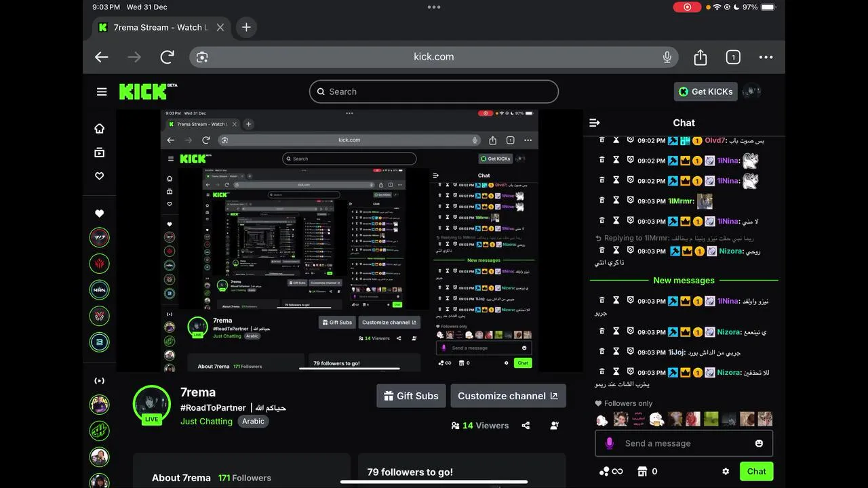The image size is (868, 488).
Task: Open a new browser tab
Action: pos(246,27)
